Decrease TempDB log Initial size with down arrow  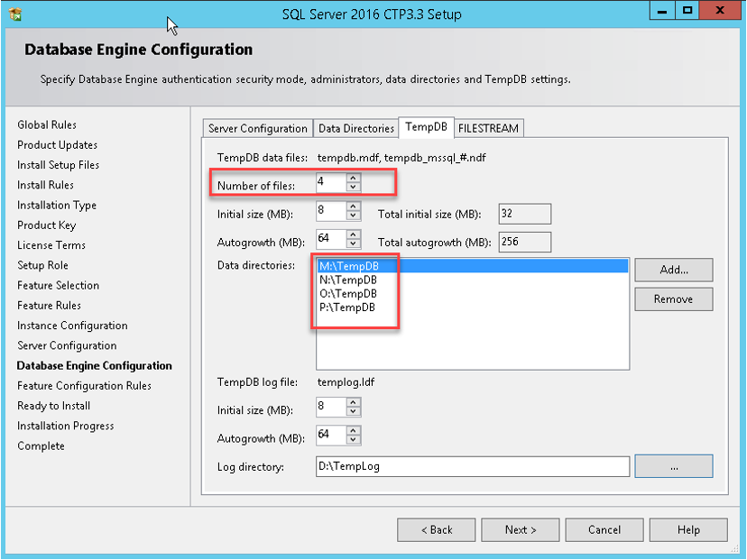click(x=352, y=410)
